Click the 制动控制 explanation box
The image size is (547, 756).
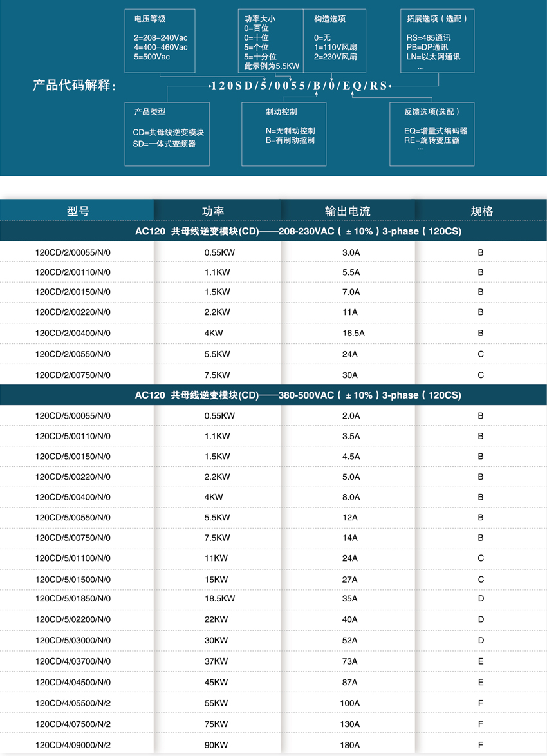[x=284, y=134]
